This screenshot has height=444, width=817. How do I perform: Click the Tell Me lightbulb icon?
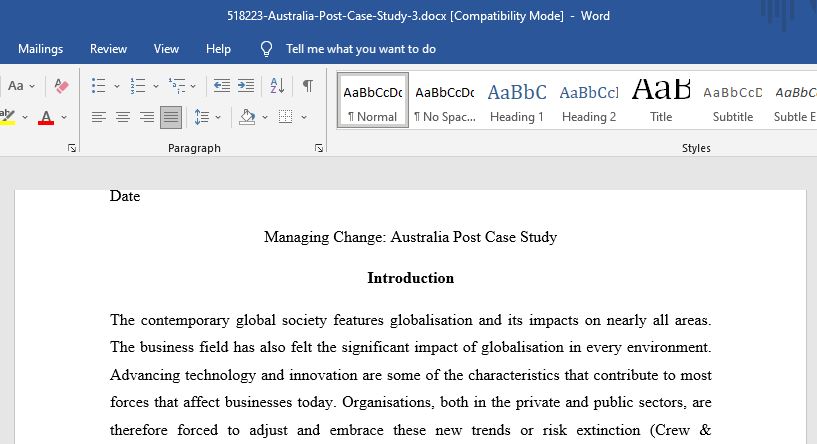coord(266,49)
